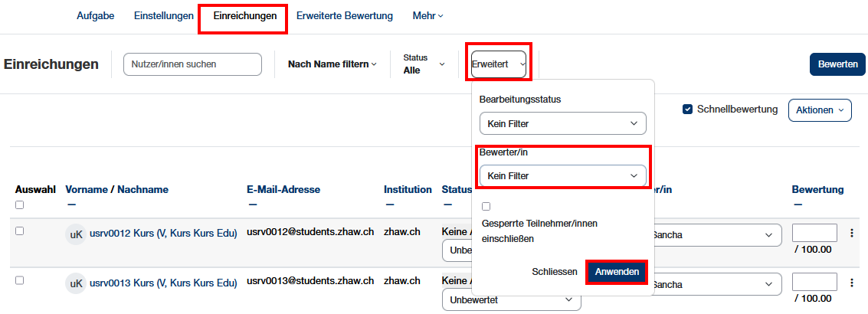Click the Nutzer/innen suchen search field
868x314 pixels.
tap(192, 64)
